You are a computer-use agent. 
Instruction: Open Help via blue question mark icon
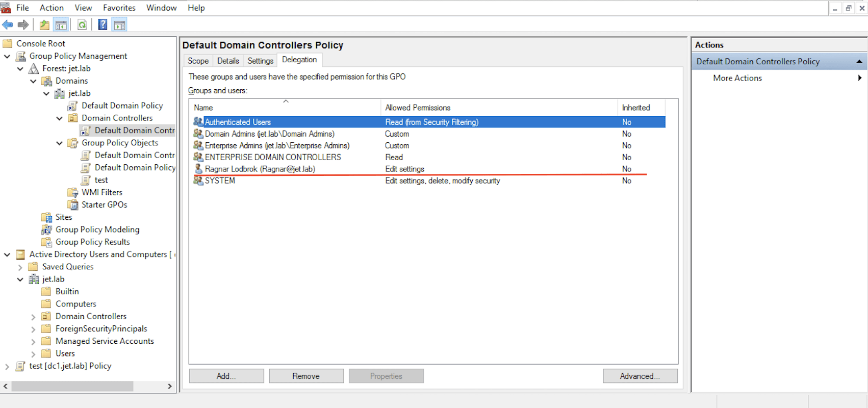pyautogui.click(x=103, y=24)
